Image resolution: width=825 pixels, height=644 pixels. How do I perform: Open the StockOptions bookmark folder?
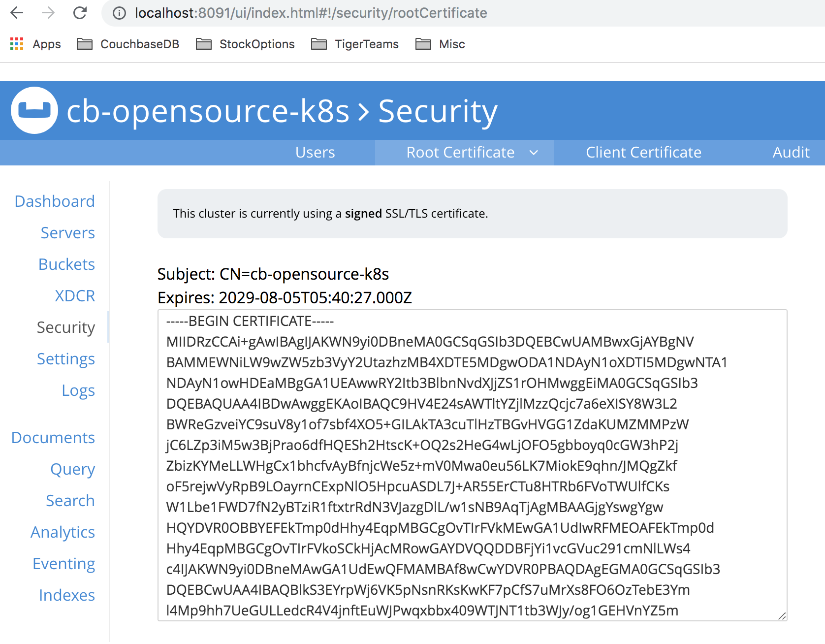245,44
